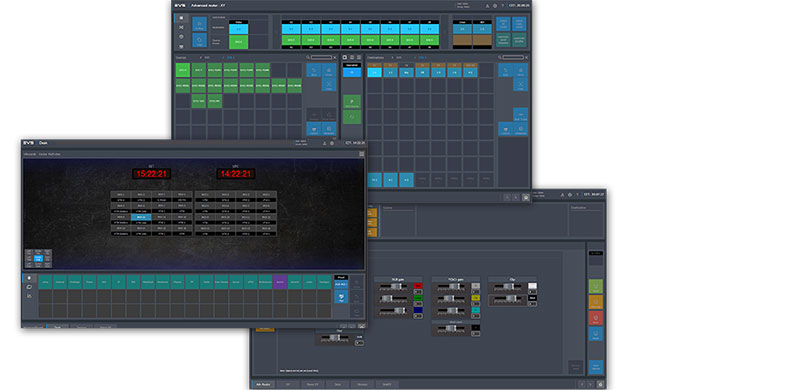Click the 14:22:21 clock in Desk window

click(x=236, y=174)
